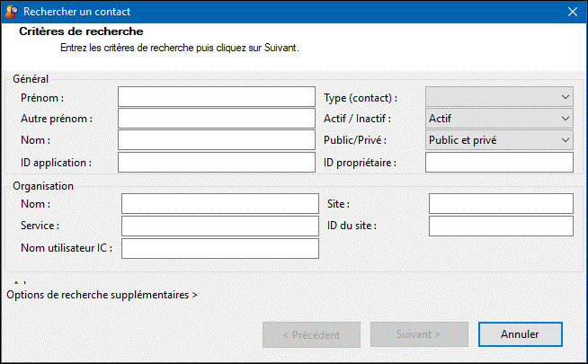Screen dimensions: 588x364
Task: Focus the ID propriétaire field
Action: tap(499, 162)
